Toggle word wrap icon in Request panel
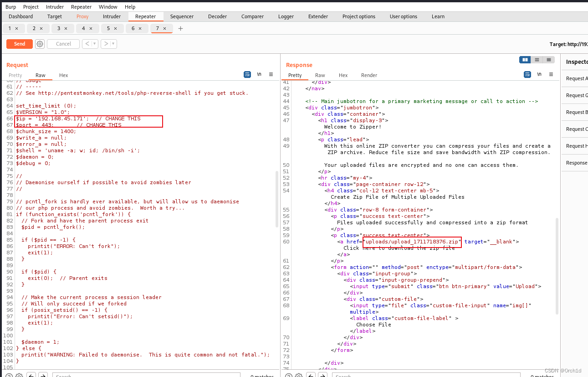Image resolution: width=588 pixels, height=377 pixels. point(247,74)
